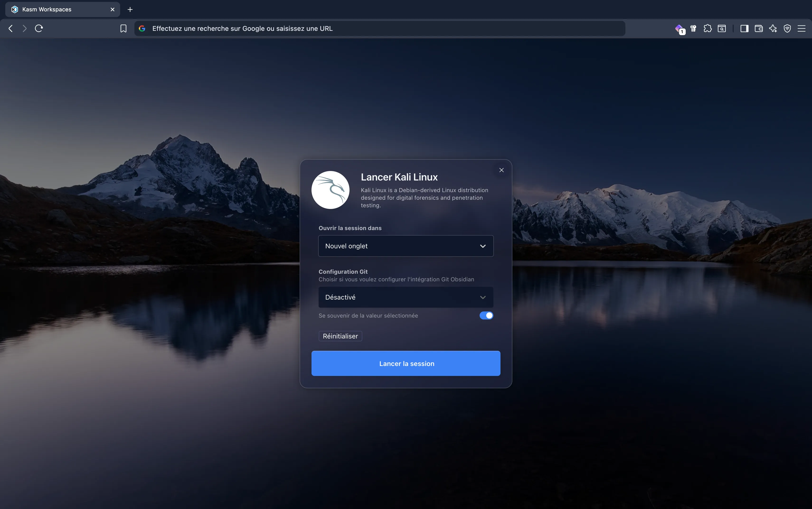Open the extensions puzzle icon
Viewport: 812px width, 509px height.
pos(708,28)
